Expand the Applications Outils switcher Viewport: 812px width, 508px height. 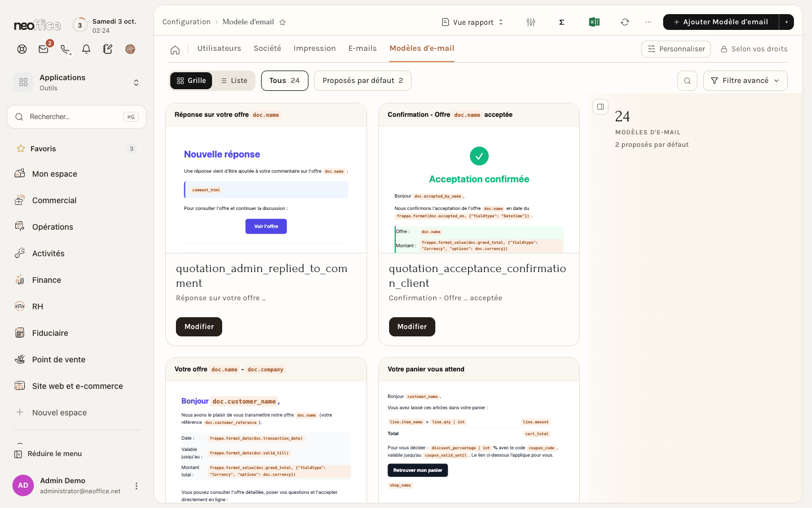coord(77,82)
